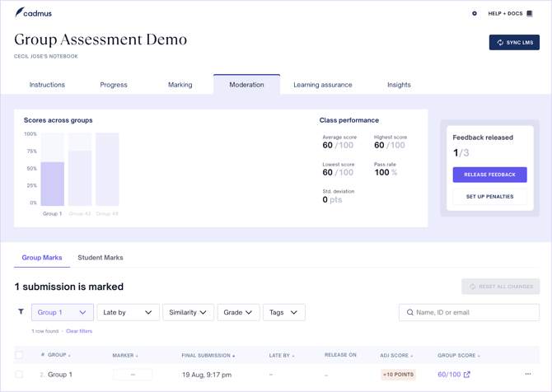Click the Help + Docs book icon
Viewport: 552px width, 392px height.
click(x=530, y=13)
